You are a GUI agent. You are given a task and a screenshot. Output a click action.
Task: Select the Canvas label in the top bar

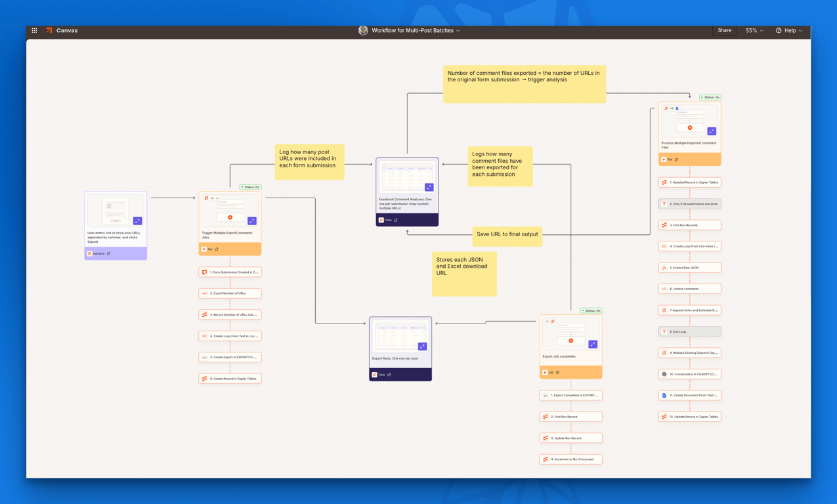[66, 30]
